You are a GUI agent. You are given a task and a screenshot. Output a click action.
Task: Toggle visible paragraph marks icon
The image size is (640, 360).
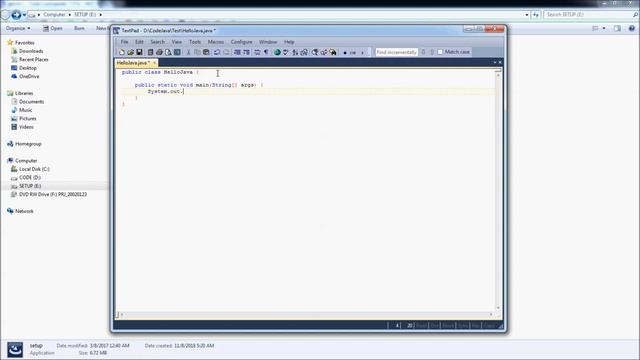pos(266,52)
